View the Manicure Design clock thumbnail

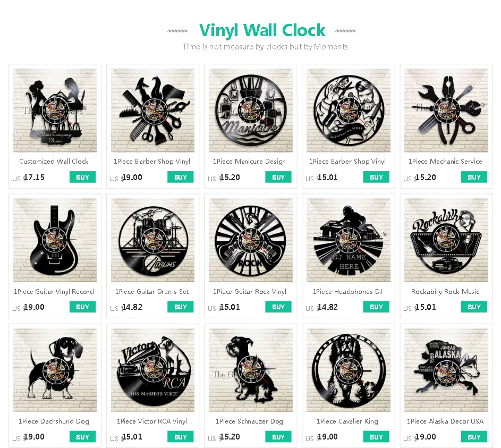pos(251,110)
